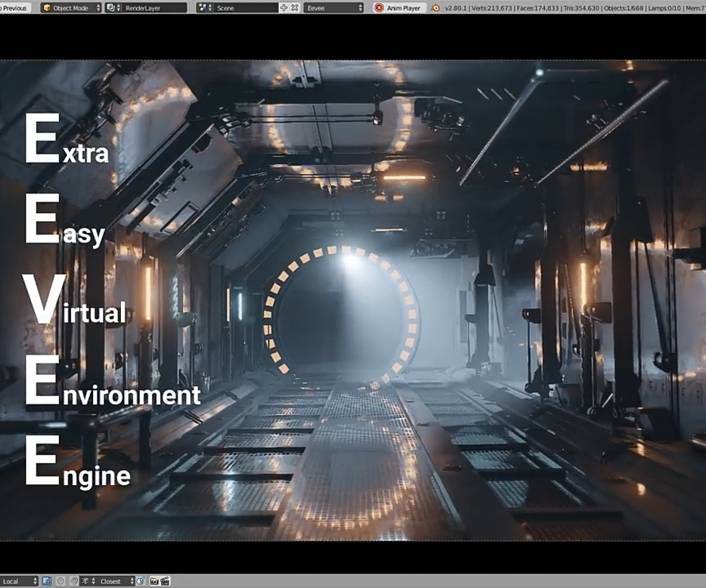Viewport: 706px width, 588px height.
Task: Click the render layer browse icon
Action: pos(113,8)
